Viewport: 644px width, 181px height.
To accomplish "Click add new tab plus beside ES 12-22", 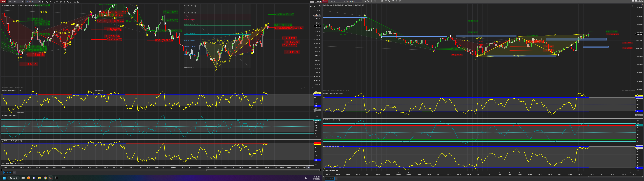I will point(14,172).
